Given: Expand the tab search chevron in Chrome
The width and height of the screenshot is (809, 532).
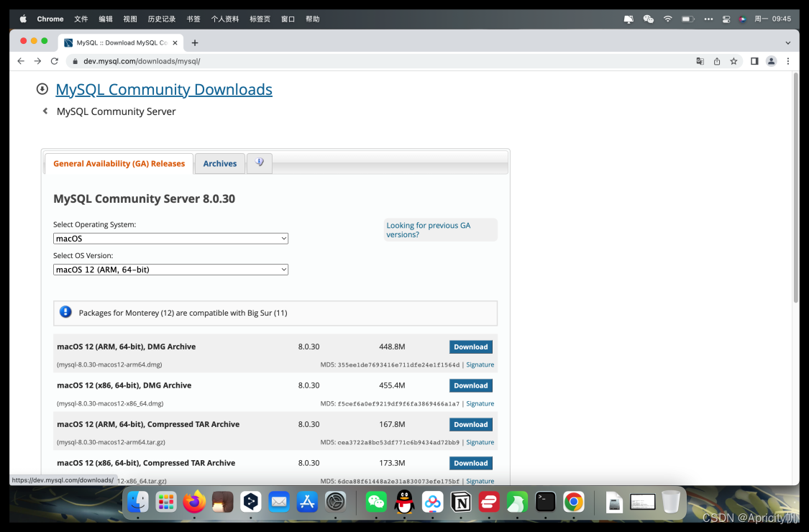Looking at the screenshot, I should point(788,43).
